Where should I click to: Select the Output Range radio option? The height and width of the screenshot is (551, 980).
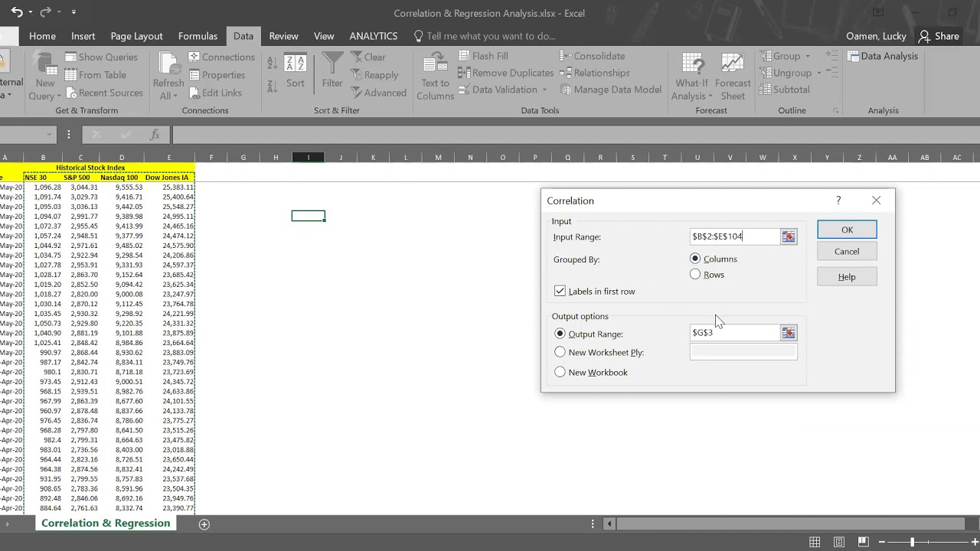(x=560, y=334)
